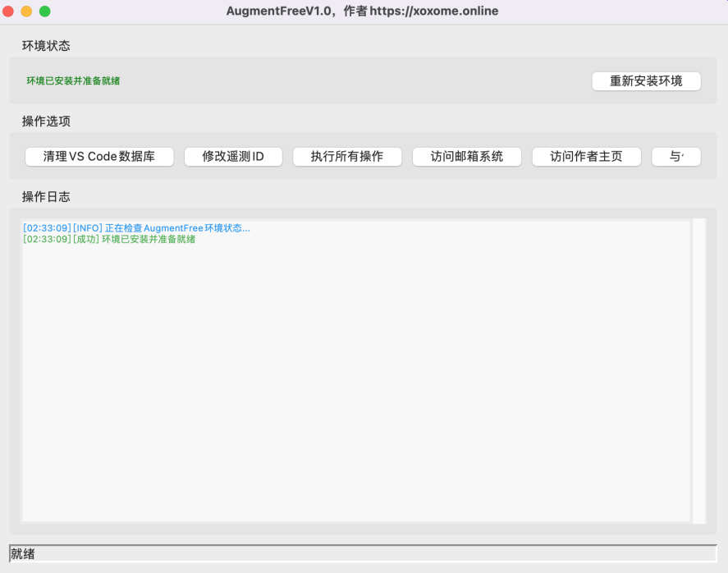This screenshot has height=573, width=728.
Task: Open 访问作者主页
Action: pyautogui.click(x=586, y=157)
